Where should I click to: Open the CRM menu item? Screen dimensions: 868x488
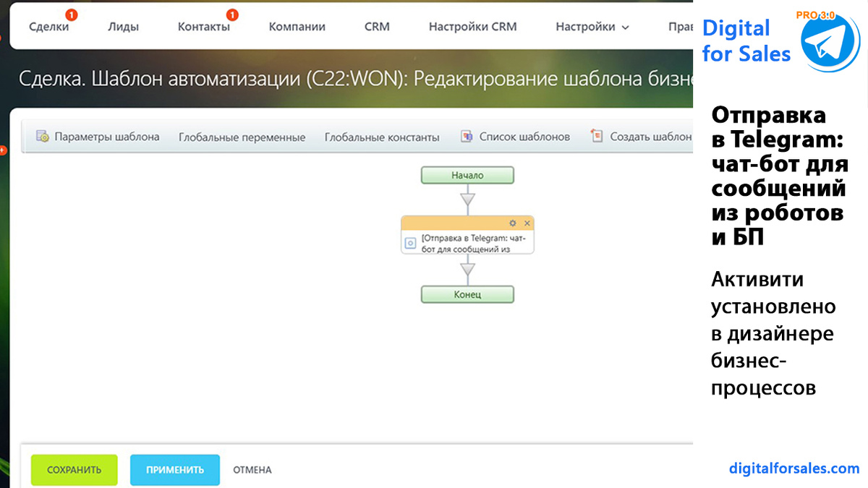pyautogui.click(x=377, y=27)
